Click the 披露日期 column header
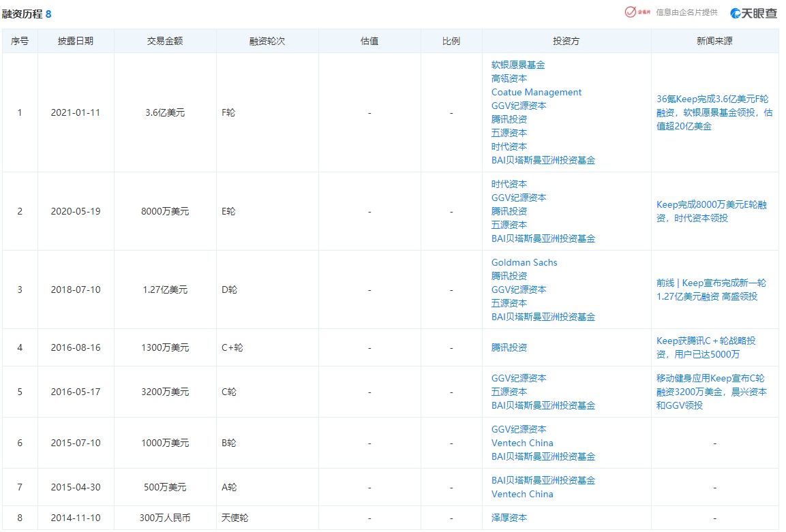The image size is (786, 532). point(75,41)
